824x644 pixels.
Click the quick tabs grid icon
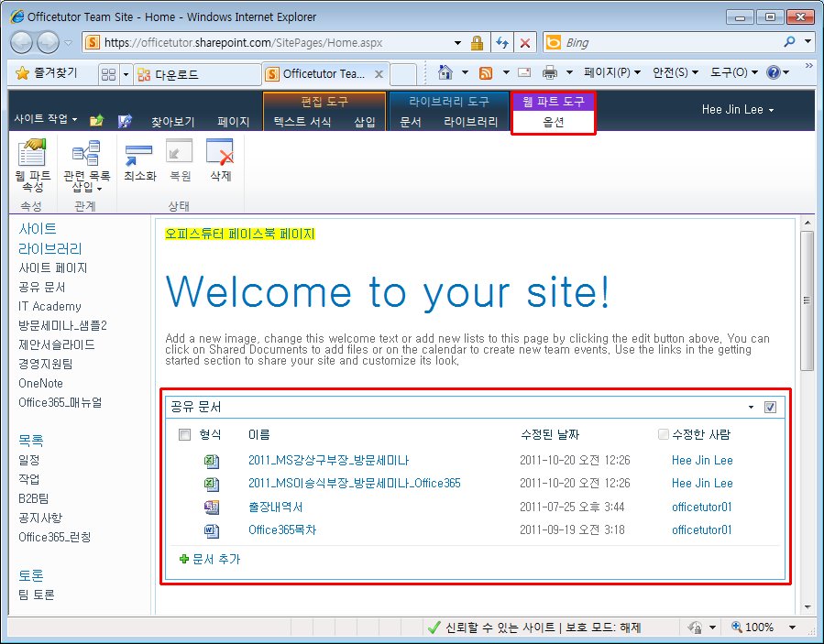tap(108, 74)
